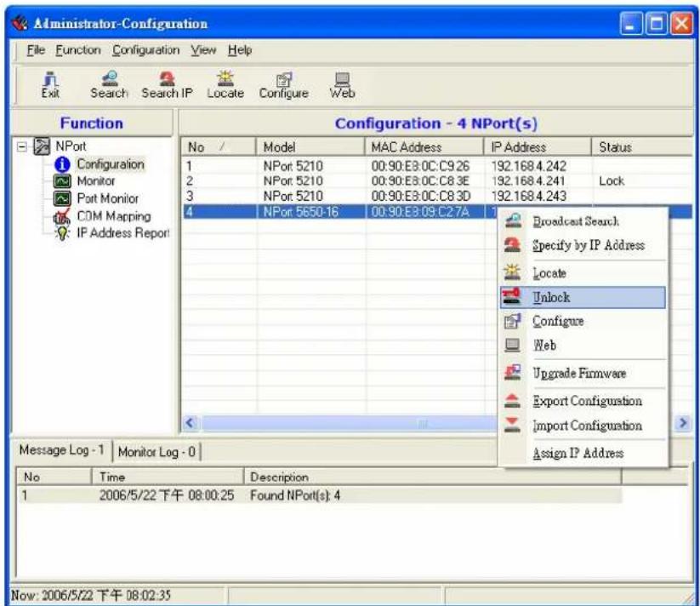The image size is (700, 606).
Task: Select COM Mapping in the function tree
Action: 114,216
